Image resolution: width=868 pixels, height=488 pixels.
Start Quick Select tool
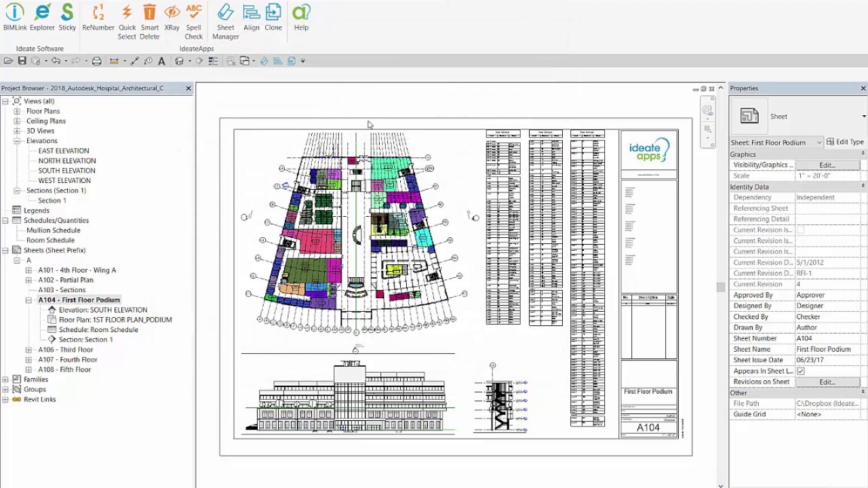[x=127, y=22]
